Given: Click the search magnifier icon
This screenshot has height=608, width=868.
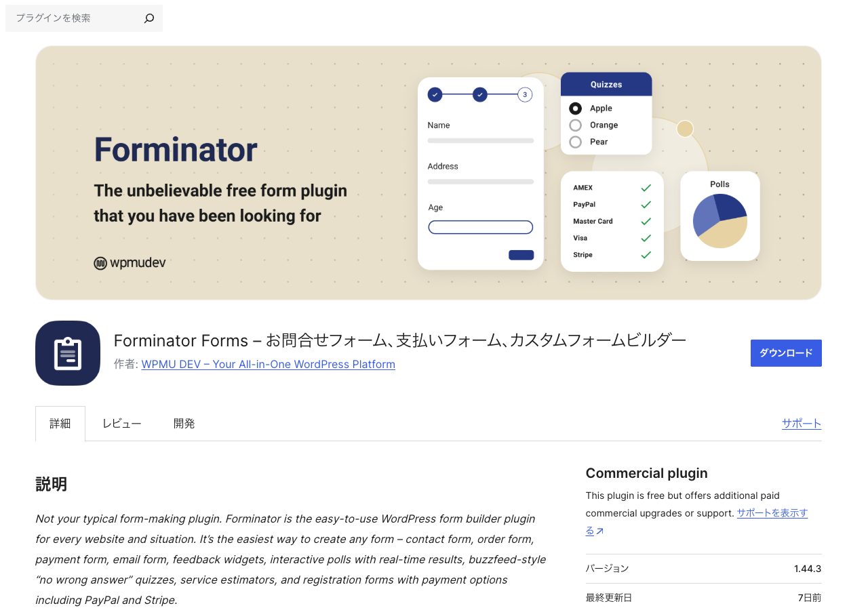Looking at the screenshot, I should pyautogui.click(x=149, y=18).
